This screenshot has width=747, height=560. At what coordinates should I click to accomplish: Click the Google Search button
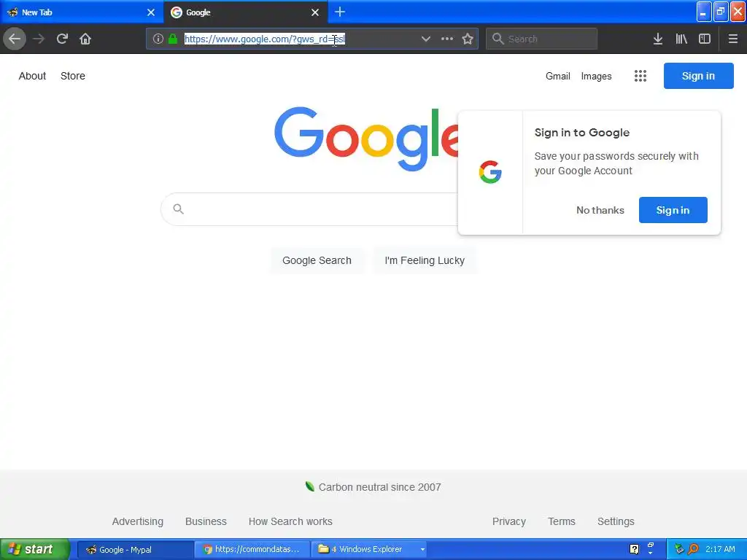click(x=317, y=260)
